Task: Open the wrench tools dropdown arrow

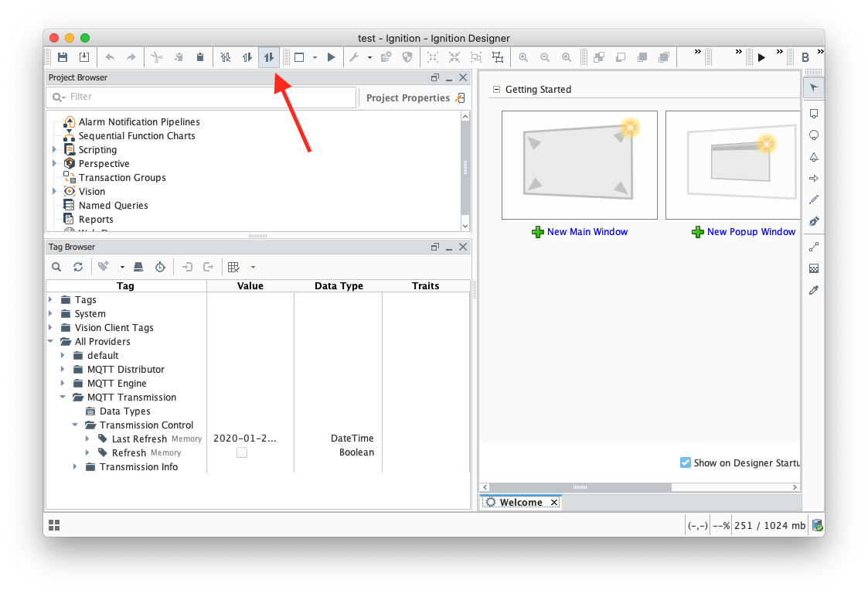Action: tap(369, 58)
